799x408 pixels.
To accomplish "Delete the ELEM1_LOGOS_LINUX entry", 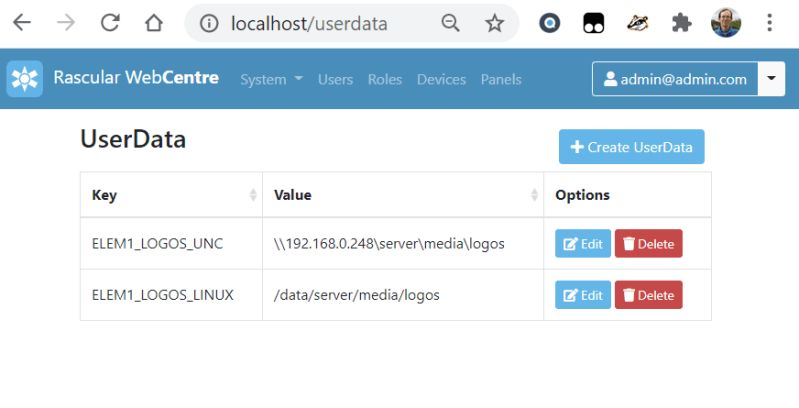I will tap(649, 295).
